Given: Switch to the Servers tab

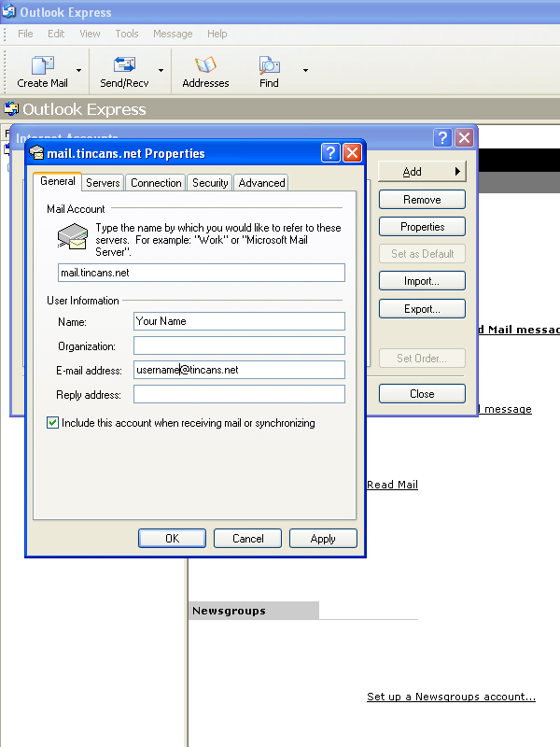Looking at the screenshot, I should tap(103, 182).
